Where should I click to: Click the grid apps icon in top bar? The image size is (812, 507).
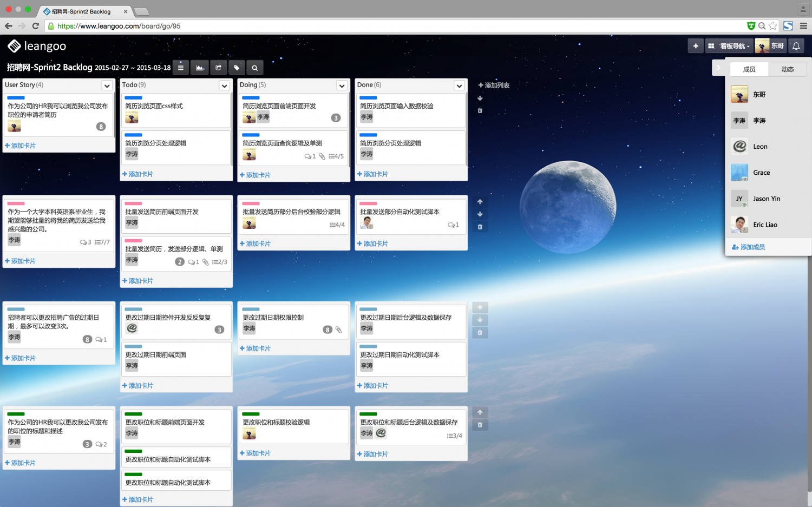(711, 46)
